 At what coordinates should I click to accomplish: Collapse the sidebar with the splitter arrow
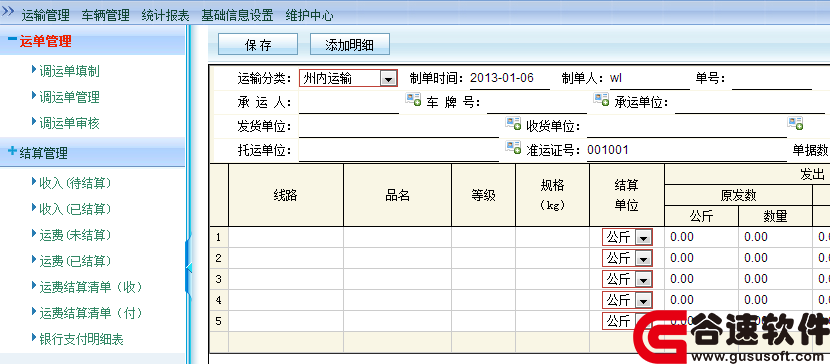(x=188, y=267)
